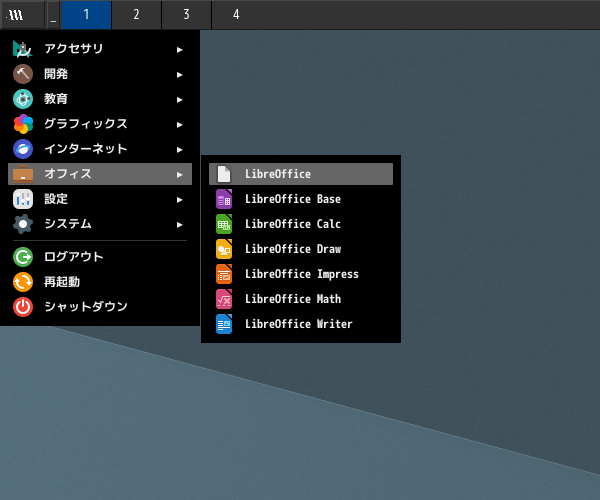
Task: Open the グラフィックス menu entry
Action: click(100, 124)
